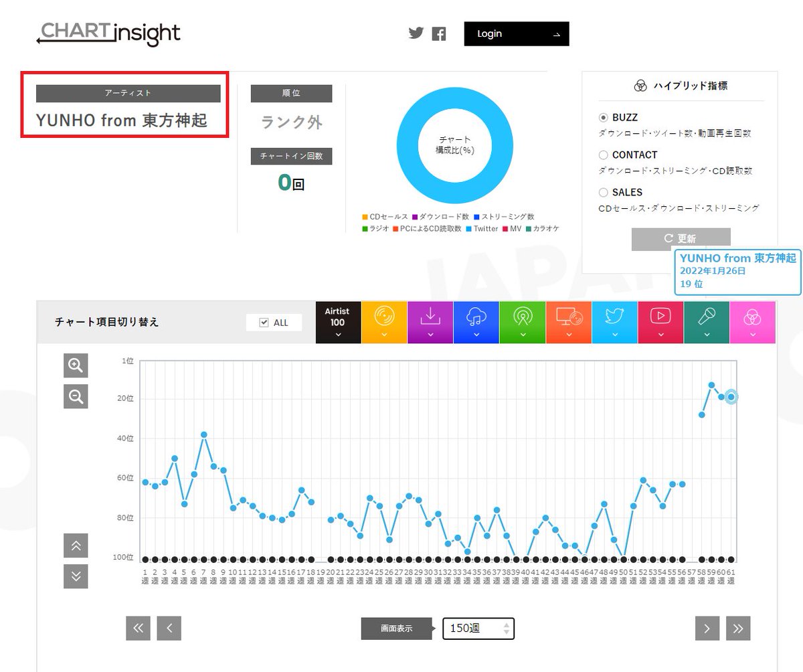
Task: Click the PCによるCD読取数 legend item
Action: 427,228
